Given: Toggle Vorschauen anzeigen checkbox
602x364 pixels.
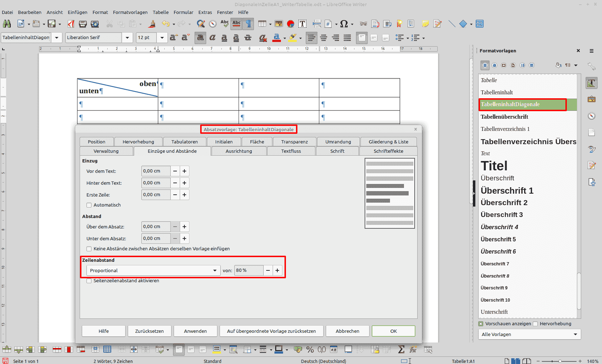Looking at the screenshot, I should (x=481, y=324).
